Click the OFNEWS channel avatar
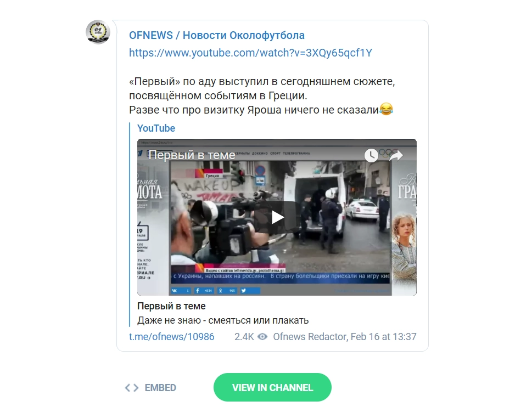The image size is (532, 418). 98,32
